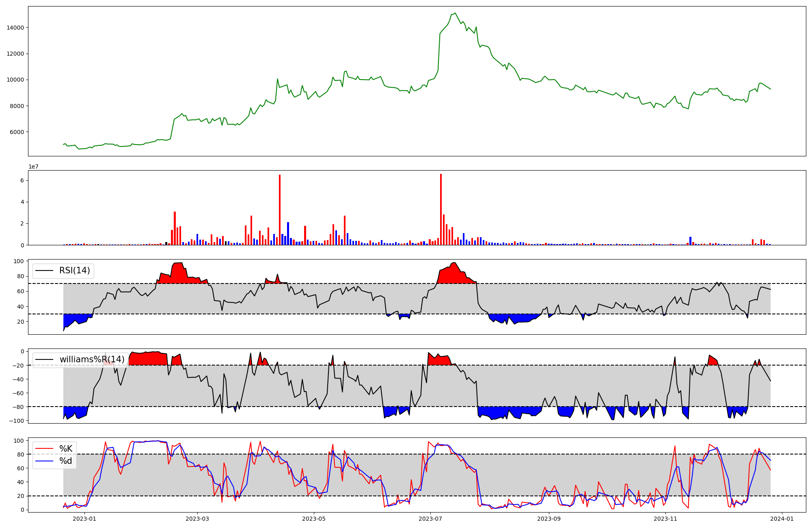The image size is (812, 528).
Task: Click the 2023-09 date axis label
Action: 549,519
